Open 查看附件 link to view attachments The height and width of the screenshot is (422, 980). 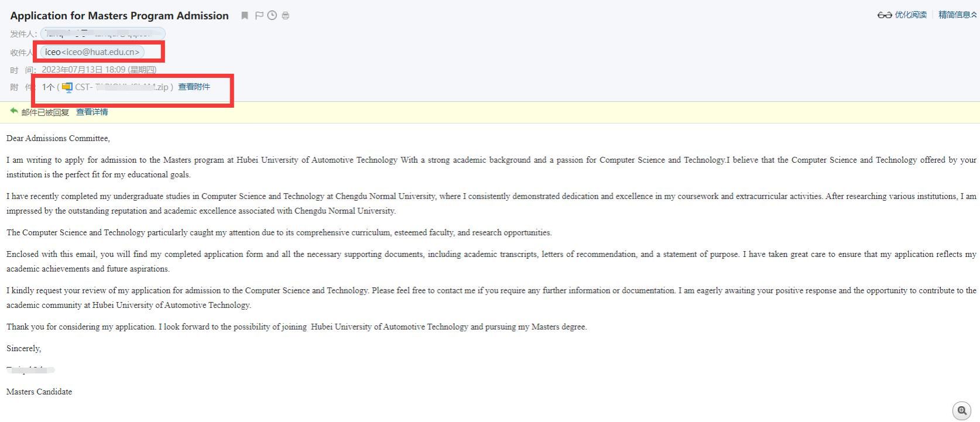pos(194,87)
